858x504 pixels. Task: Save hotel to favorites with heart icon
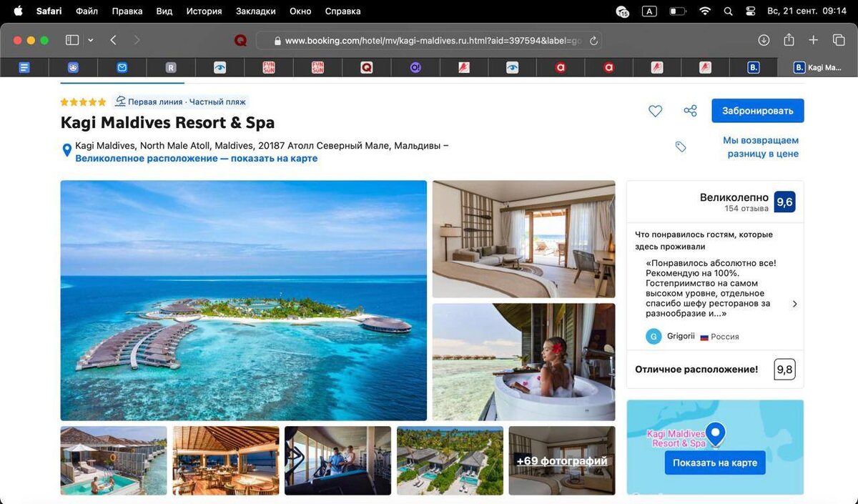655,111
